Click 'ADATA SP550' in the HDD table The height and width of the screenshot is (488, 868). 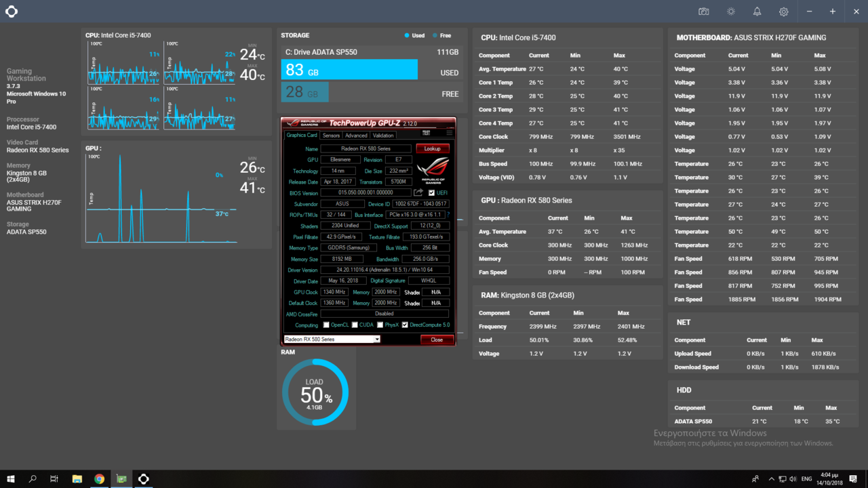693,422
